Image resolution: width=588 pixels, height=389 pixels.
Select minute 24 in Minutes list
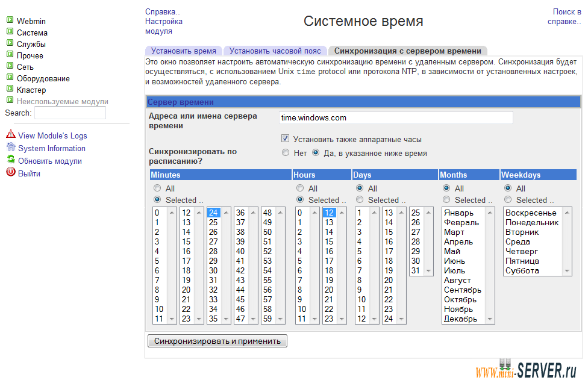[213, 213]
